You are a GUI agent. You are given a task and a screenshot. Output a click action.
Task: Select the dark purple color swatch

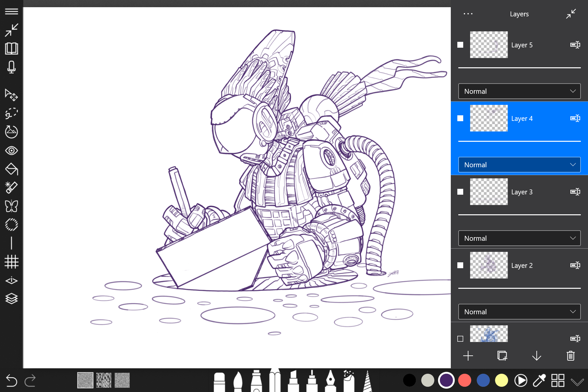click(446, 380)
